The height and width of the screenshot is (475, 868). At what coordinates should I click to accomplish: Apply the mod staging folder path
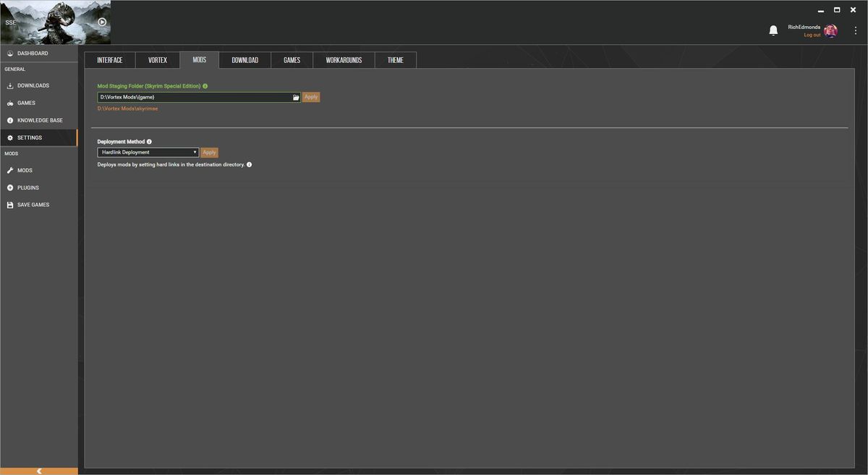311,97
